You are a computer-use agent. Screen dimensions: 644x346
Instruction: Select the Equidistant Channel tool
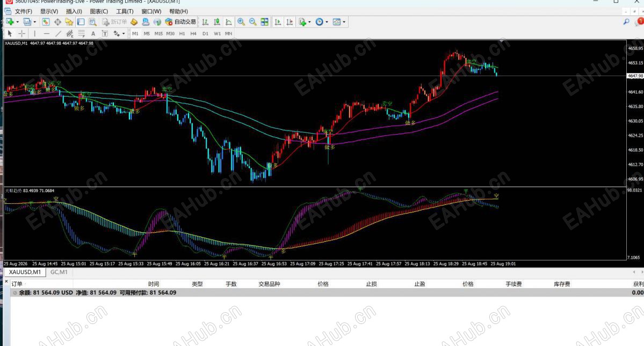click(x=70, y=34)
